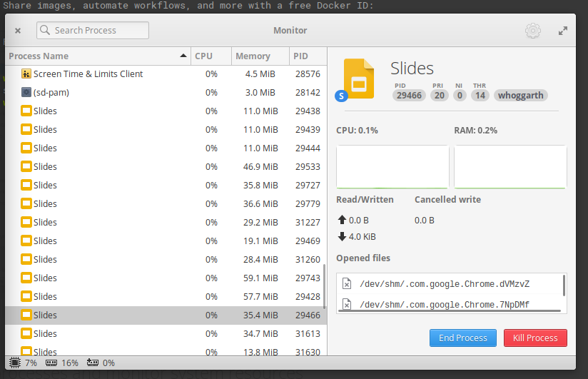This screenshot has width=588, height=379.
Task: Click priority badge showing 20
Action: point(439,96)
